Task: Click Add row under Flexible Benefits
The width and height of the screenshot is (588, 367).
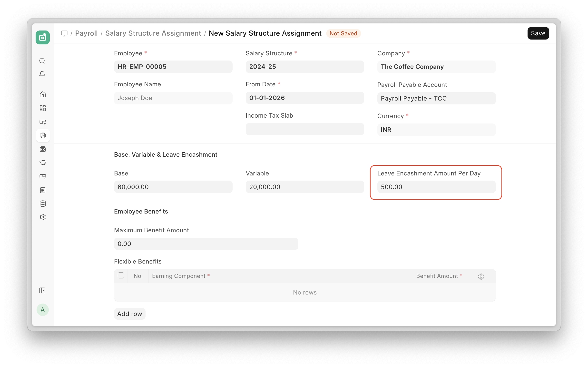Action: click(x=130, y=314)
